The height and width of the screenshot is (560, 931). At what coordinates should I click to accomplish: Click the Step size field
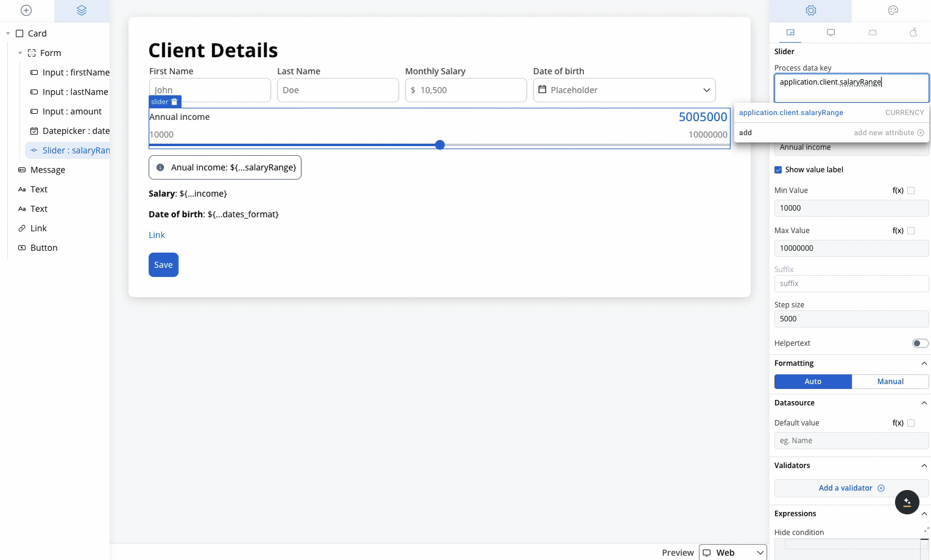[x=852, y=319]
